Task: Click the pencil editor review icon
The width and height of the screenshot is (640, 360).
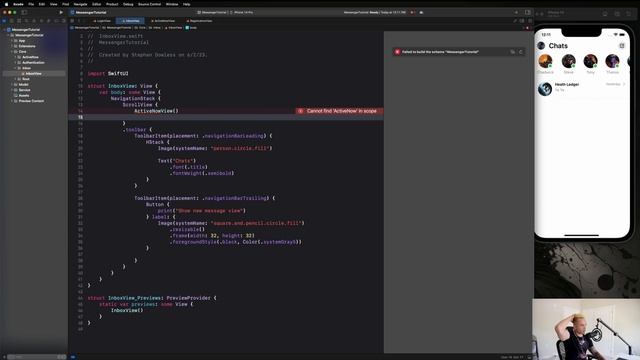Action: point(515,20)
